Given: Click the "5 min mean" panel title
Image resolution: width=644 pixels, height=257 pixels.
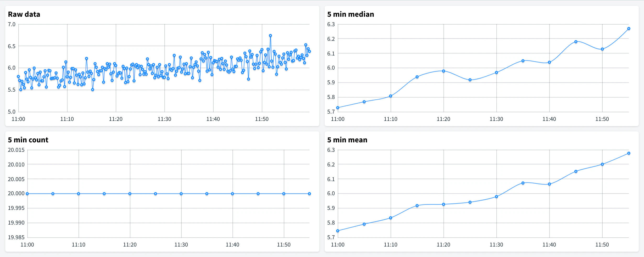Looking at the screenshot, I should (x=347, y=140).
